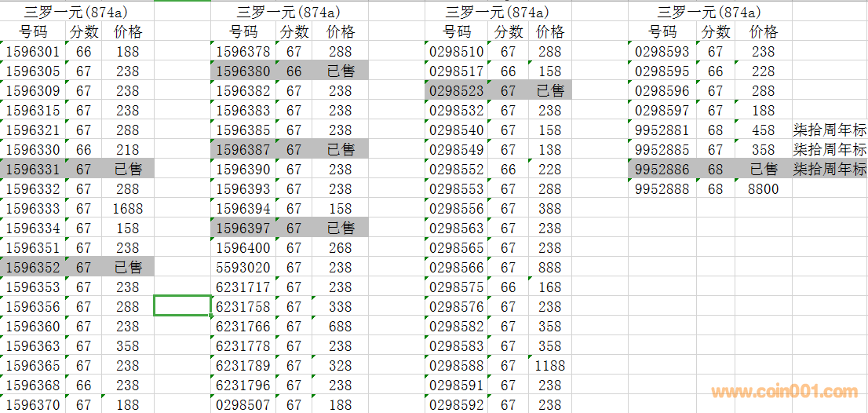Screen dimensions: 868x413
Task: Click the cell with number 9952888
Action: coord(662,189)
